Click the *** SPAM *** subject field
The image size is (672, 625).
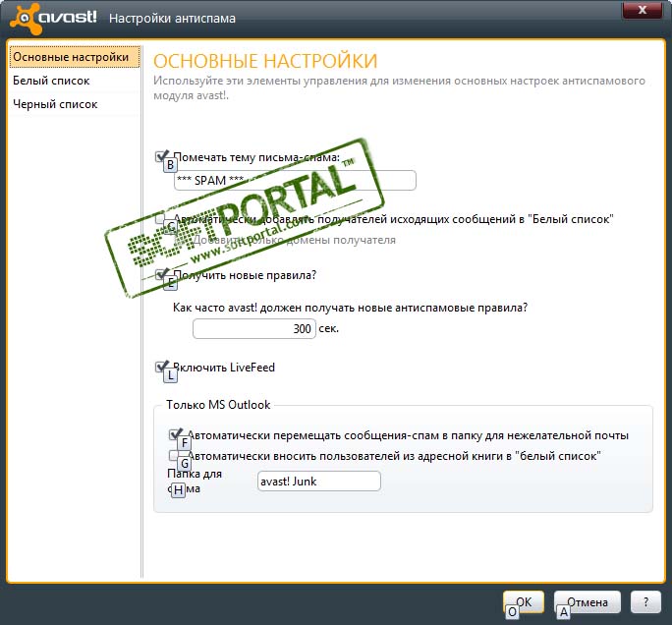295,180
